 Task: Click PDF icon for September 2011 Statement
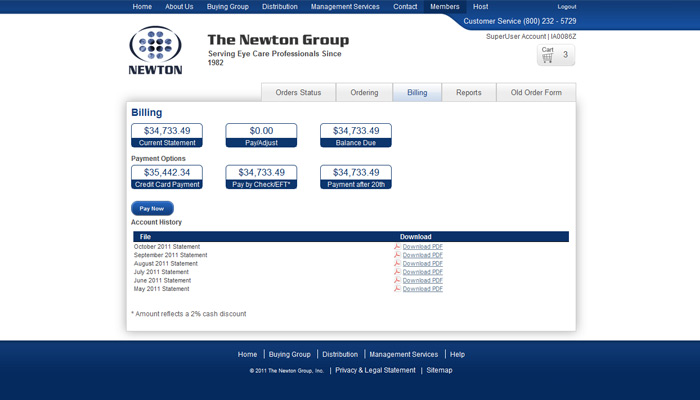tap(396, 255)
